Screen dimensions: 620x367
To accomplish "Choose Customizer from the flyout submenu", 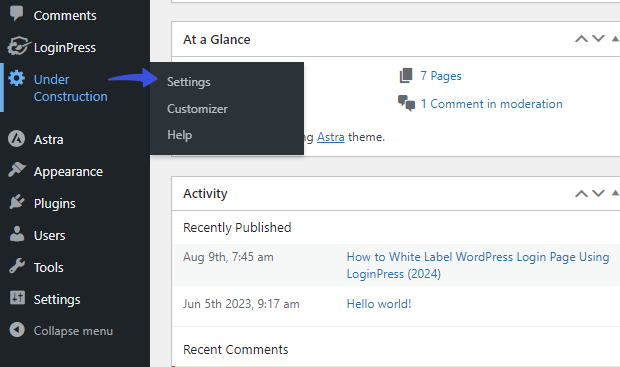I will point(197,109).
